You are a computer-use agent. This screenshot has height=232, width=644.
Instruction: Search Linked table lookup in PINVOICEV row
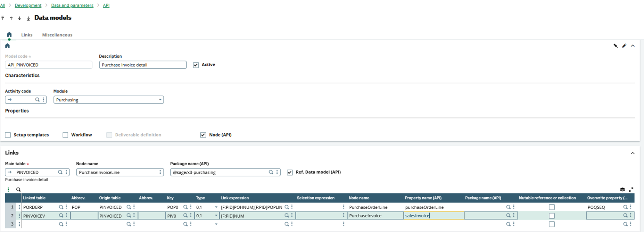(x=61, y=216)
